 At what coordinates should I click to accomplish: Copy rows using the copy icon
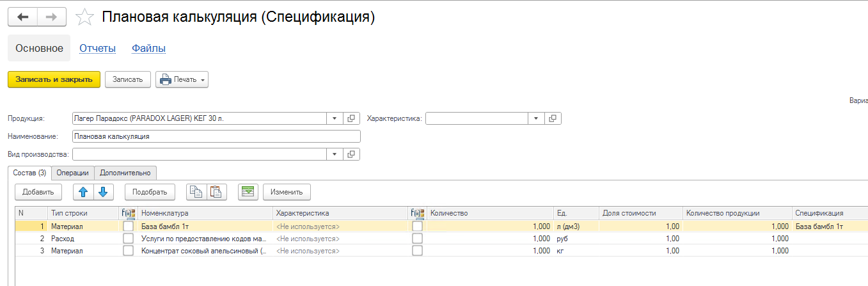[x=196, y=192]
